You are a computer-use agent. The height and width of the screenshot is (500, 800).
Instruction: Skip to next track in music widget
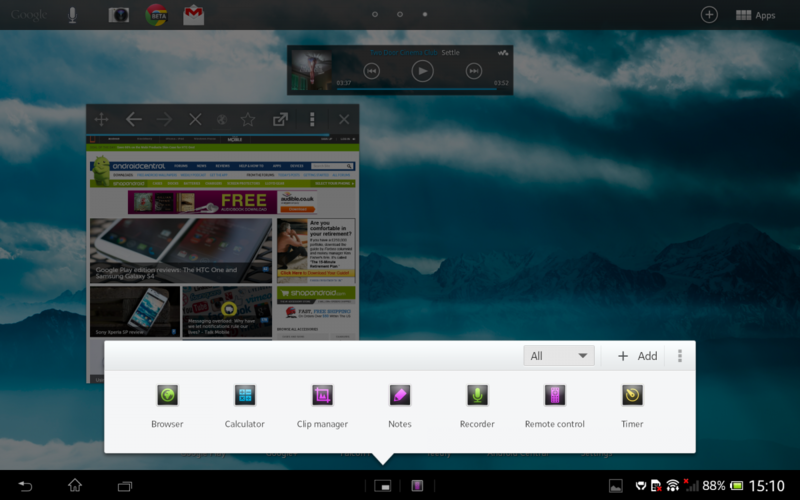tap(474, 71)
